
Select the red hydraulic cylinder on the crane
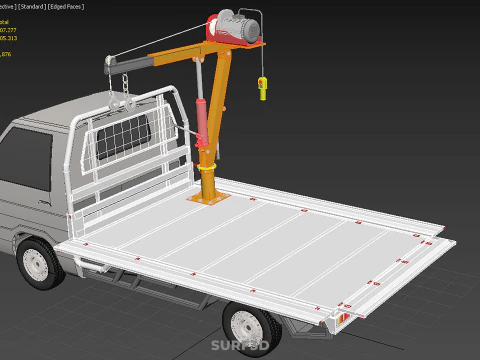[x=201, y=123]
